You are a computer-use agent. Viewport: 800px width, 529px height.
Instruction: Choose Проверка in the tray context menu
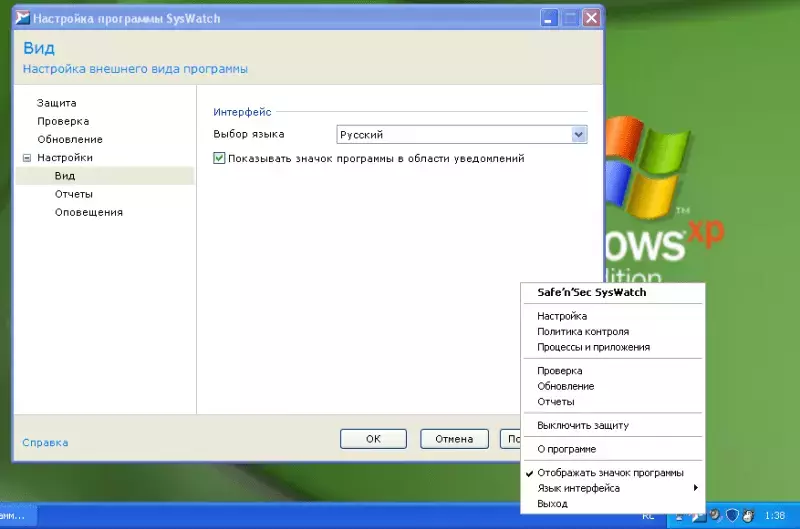[613, 370]
